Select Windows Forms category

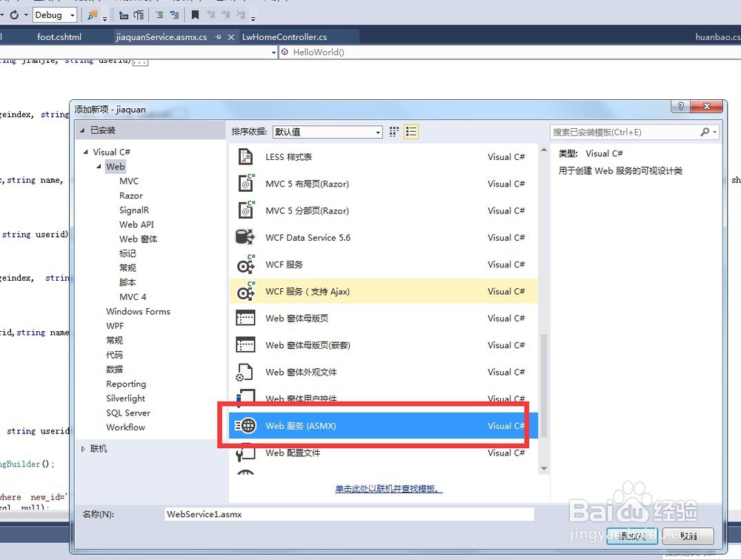tap(138, 311)
